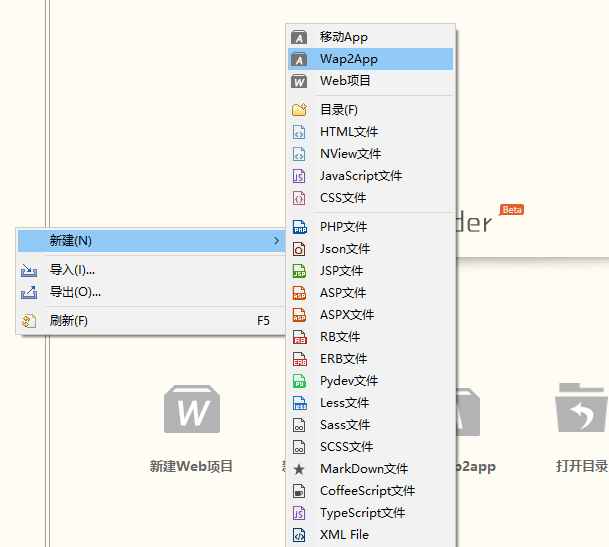Create a new SCSS文件
The width and height of the screenshot is (609, 547).
(371, 447)
